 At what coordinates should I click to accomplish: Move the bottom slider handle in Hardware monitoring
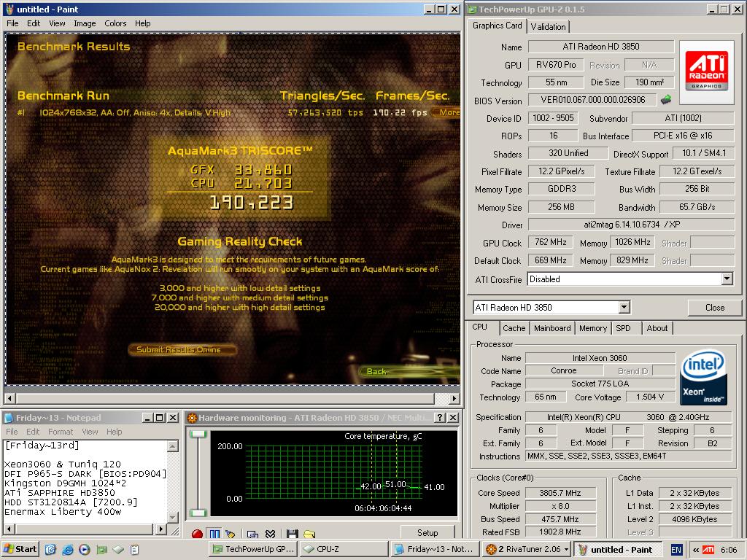198,513
